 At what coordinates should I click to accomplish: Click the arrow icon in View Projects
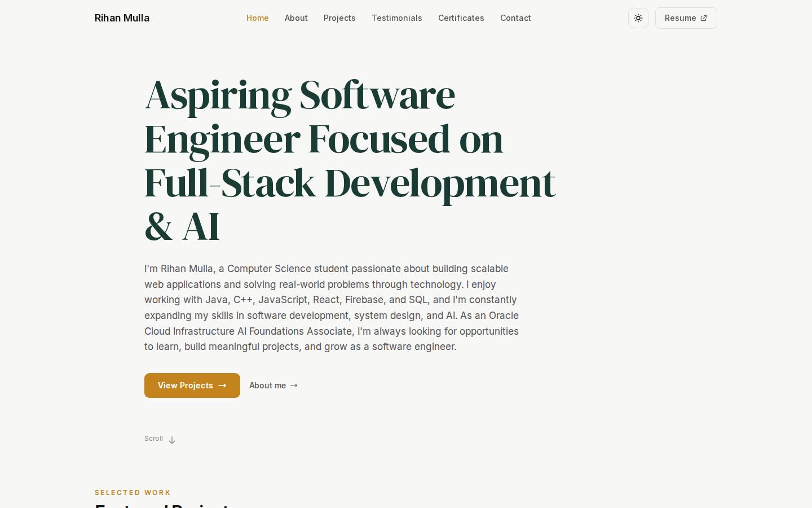[222, 386]
